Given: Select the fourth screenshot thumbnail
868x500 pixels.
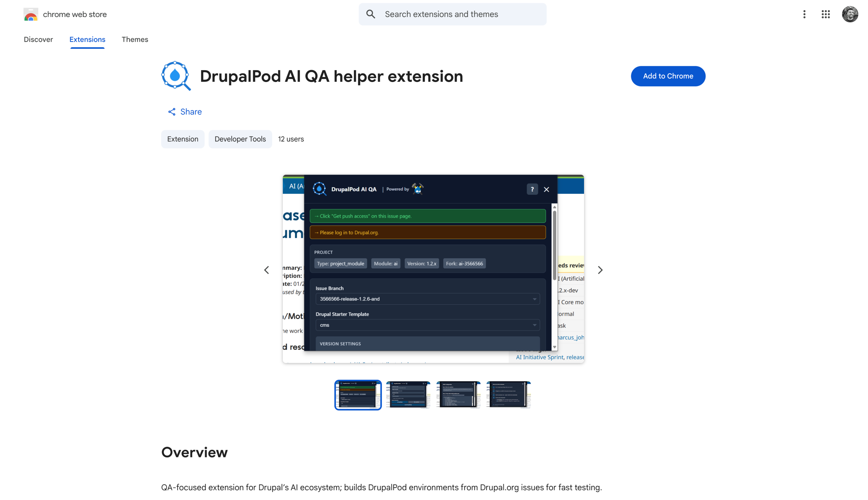Looking at the screenshot, I should (x=508, y=395).
